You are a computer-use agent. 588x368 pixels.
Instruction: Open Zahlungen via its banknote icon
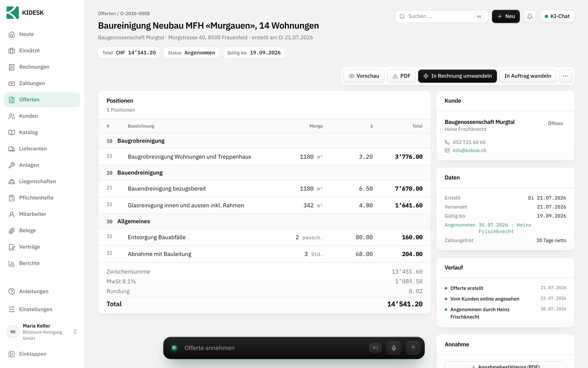tap(12, 83)
